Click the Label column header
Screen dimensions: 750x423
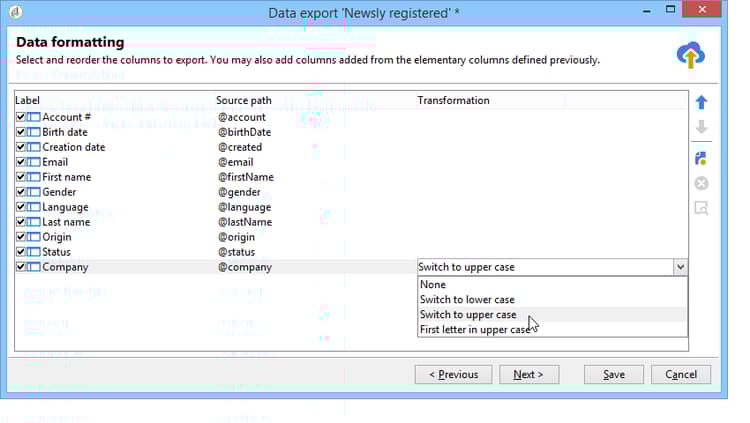click(x=27, y=100)
